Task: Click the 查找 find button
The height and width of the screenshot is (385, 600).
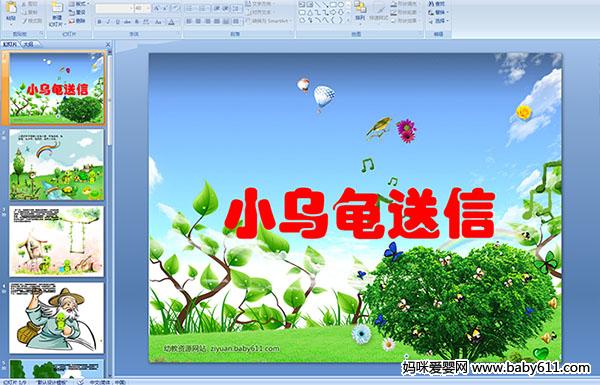Action: [437, 4]
